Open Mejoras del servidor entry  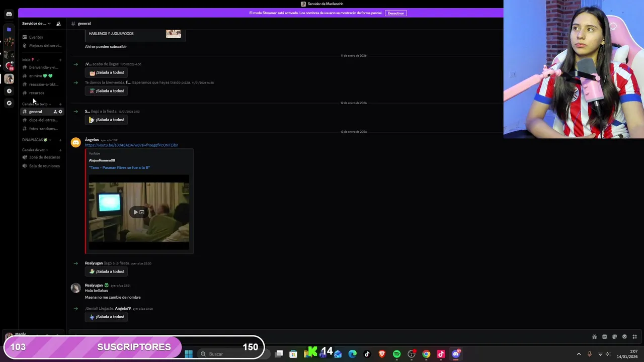click(x=42, y=46)
